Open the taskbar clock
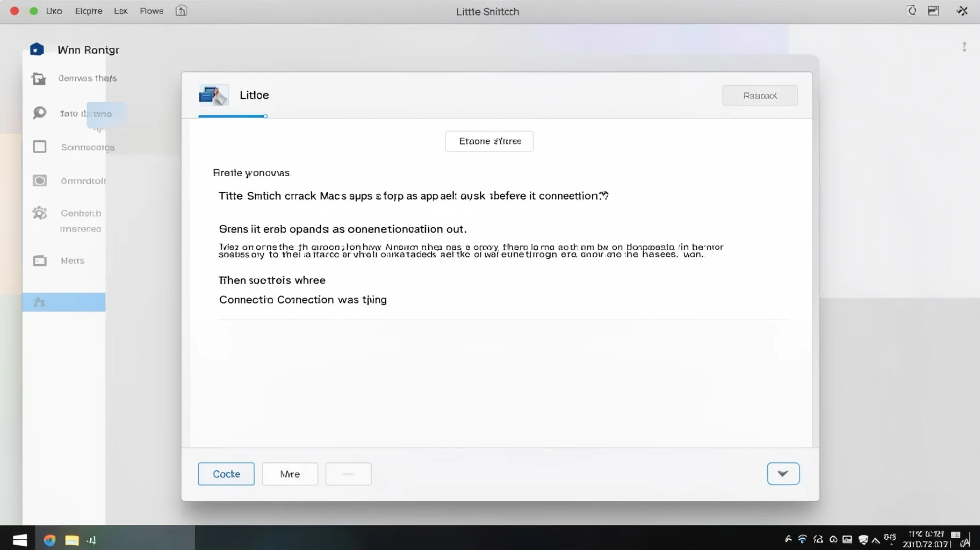The image size is (980, 550). [926, 539]
